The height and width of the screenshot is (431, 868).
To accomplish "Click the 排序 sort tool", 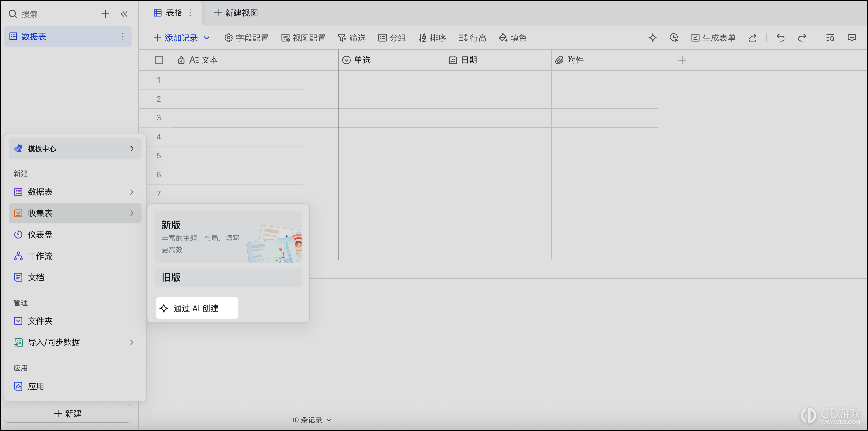I will tap(432, 38).
